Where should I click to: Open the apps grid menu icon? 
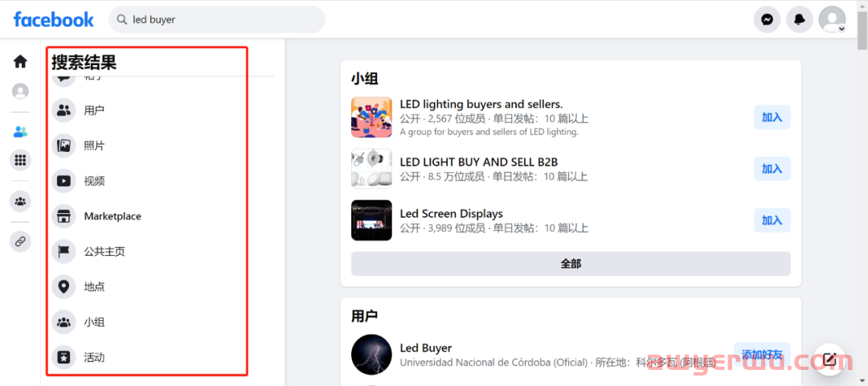[x=20, y=161]
